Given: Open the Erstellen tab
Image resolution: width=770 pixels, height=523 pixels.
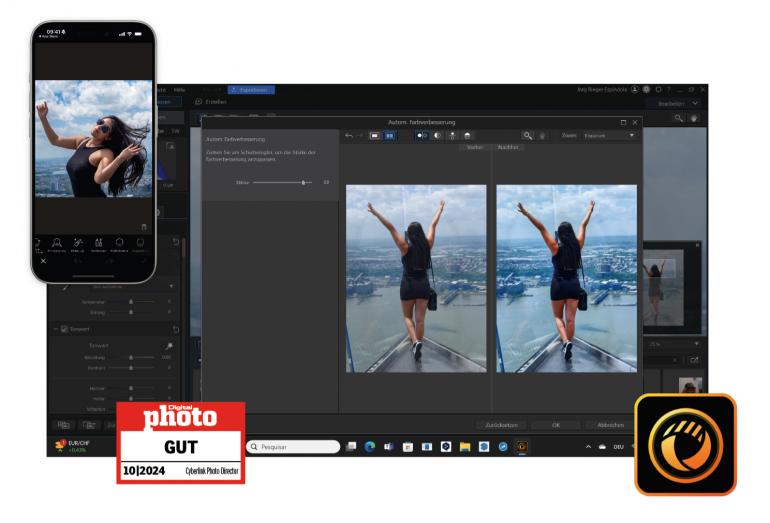Looking at the screenshot, I should point(212,102).
